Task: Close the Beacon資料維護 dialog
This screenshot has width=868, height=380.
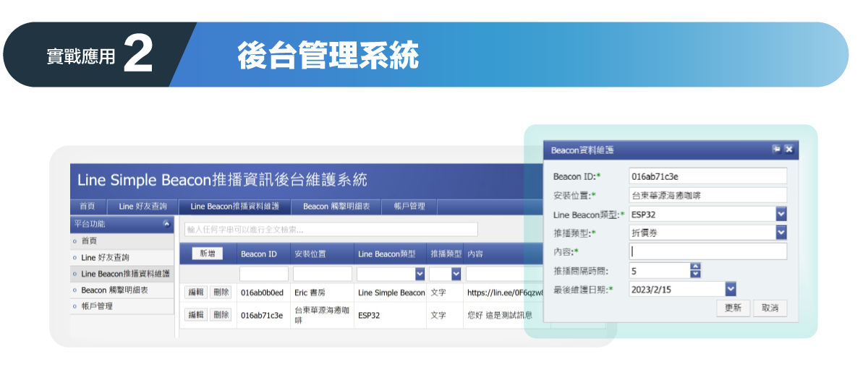Action: (x=789, y=150)
